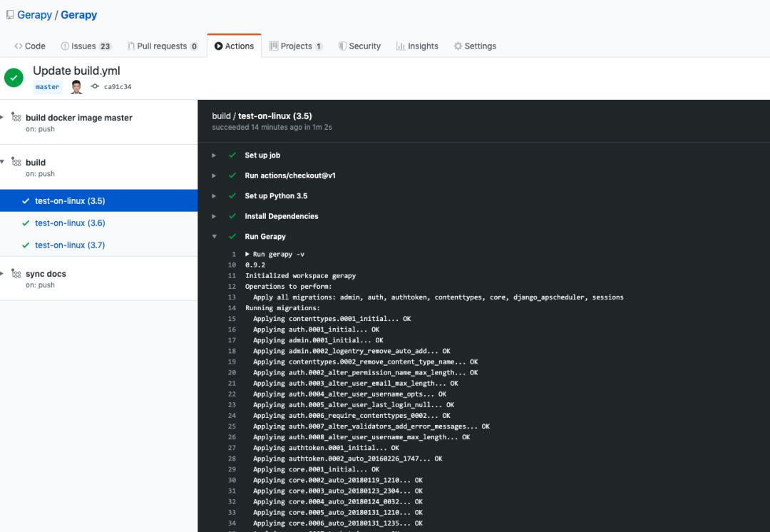The height and width of the screenshot is (532, 770).
Task: Click the Security shield icon
Action: click(x=344, y=46)
